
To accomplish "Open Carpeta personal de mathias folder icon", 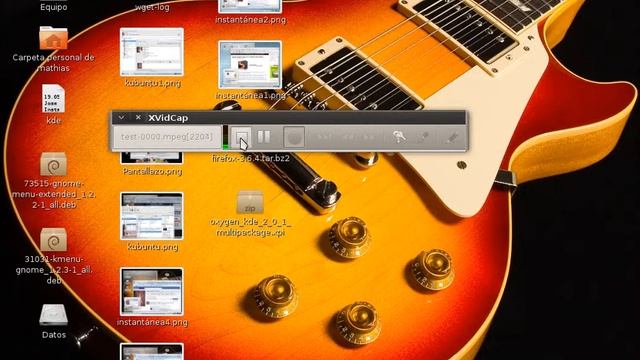I will tap(53, 38).
